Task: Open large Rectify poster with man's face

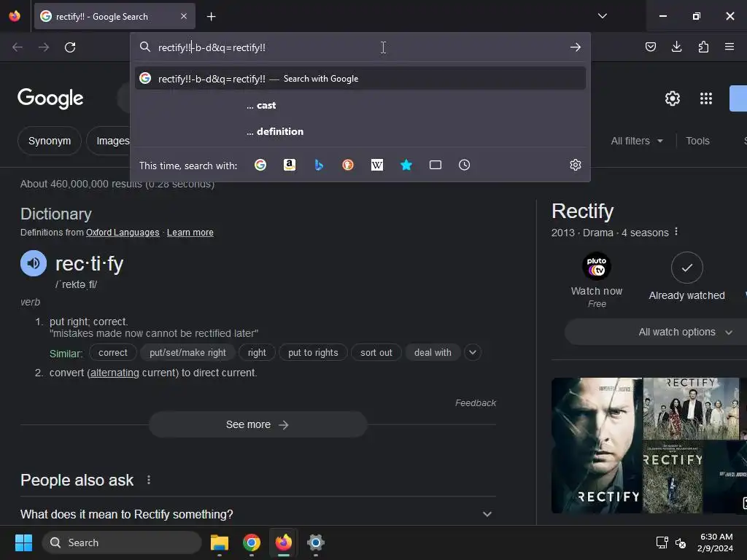Action: 597,446
